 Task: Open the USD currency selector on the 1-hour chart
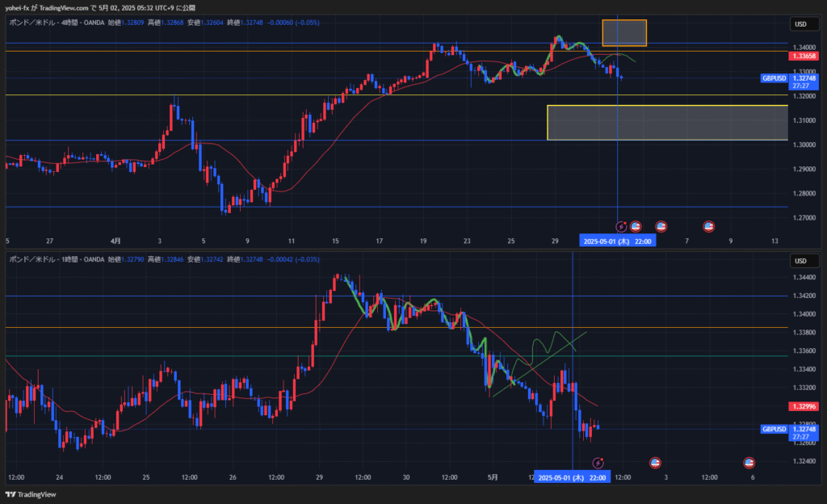click(804, 261)
